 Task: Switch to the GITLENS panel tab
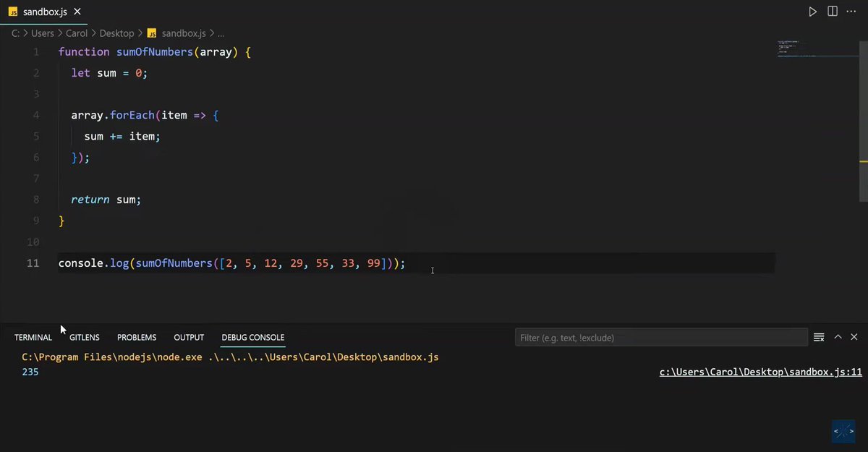tap(85, 337)
